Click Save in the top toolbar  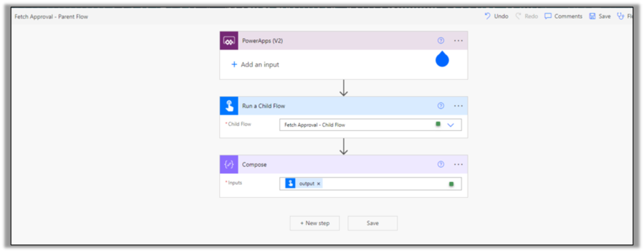[600, 16]
